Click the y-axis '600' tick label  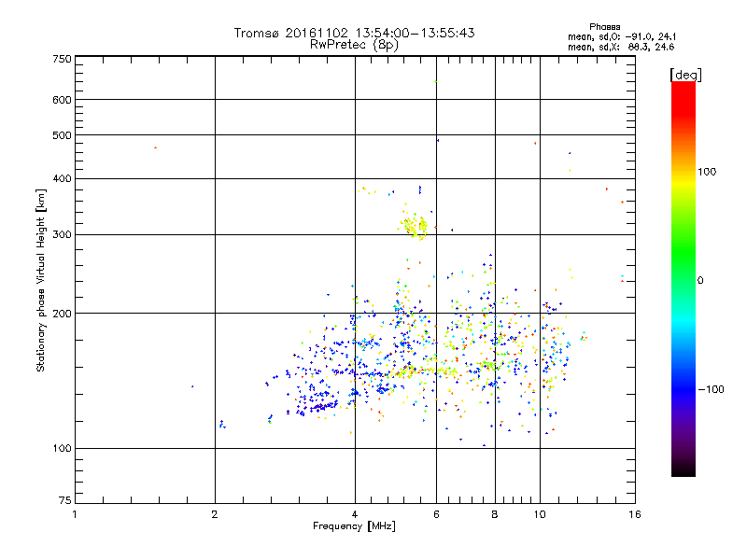[x=62, y=100]
